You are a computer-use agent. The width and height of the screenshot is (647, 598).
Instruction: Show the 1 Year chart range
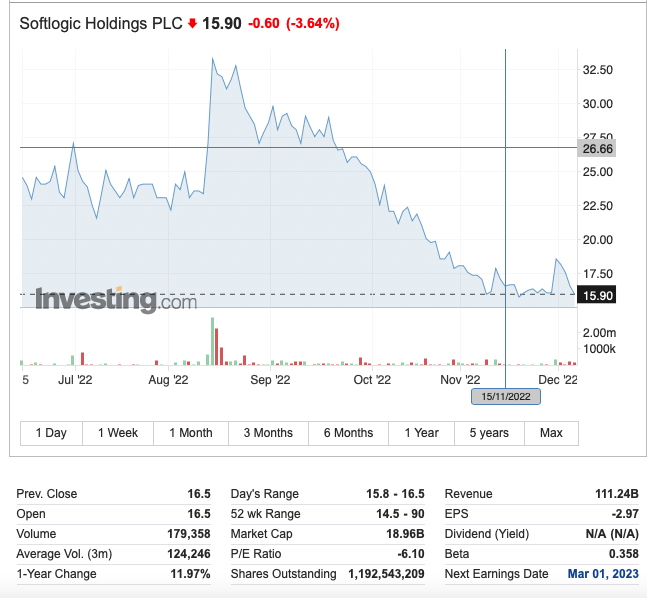[421, 433]
